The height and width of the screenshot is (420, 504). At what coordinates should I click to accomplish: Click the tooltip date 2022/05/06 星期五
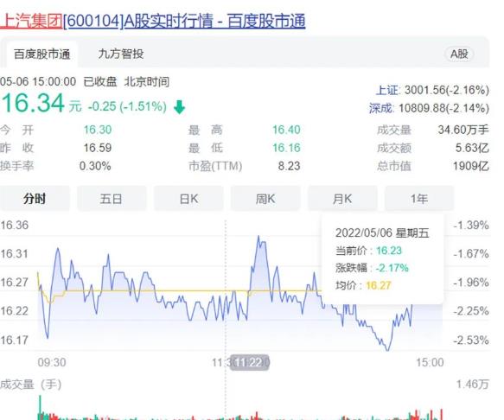click(x=382, y=232)
